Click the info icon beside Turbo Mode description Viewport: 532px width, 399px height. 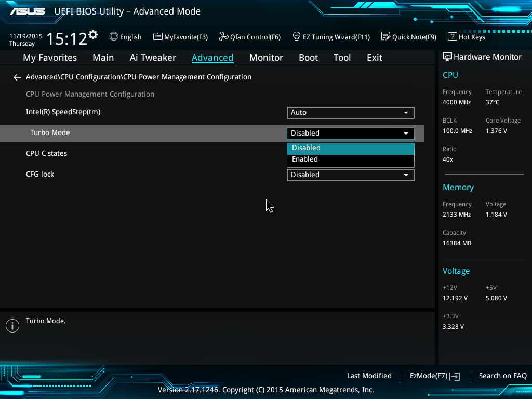click(x=12, y=326)
